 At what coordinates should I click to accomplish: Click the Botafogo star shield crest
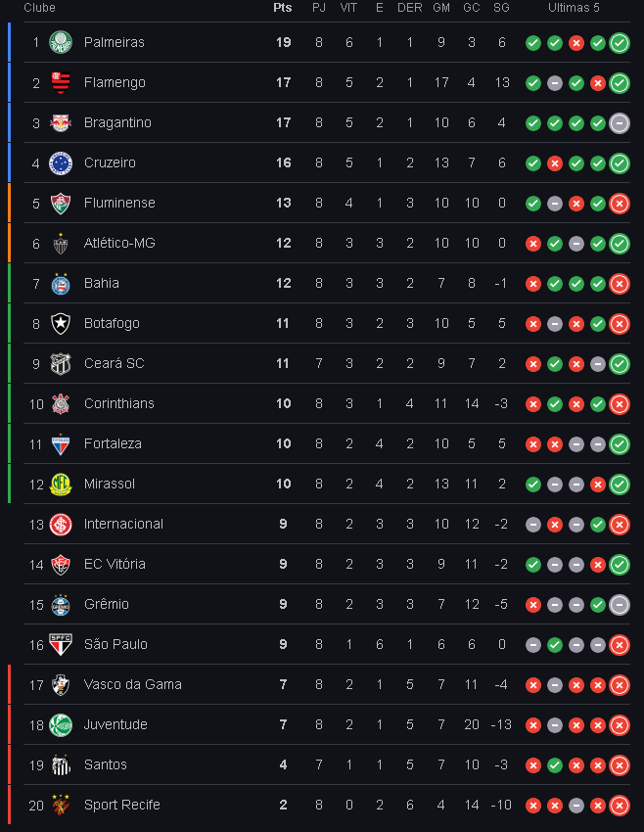(x=61, y=324)
